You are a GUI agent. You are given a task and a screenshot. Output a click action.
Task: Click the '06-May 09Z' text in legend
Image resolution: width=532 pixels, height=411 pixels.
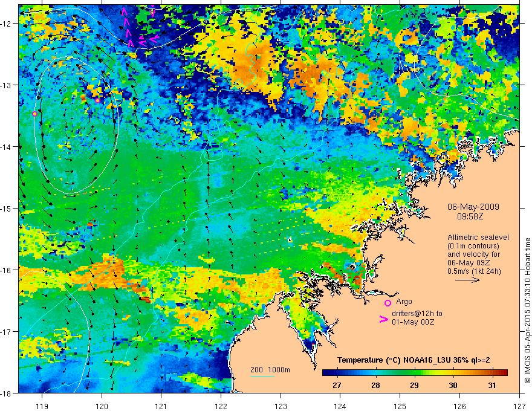tap(469, 263)
